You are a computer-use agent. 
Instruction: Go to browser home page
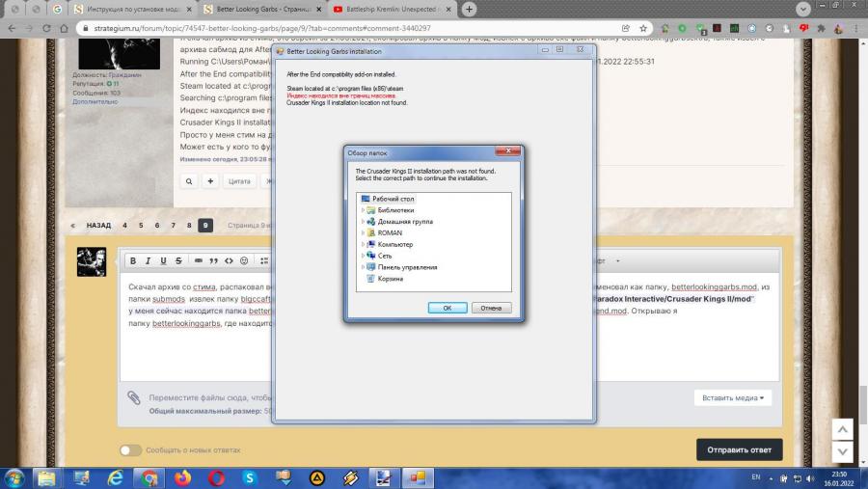pyautogui.click(x=65, y=28)
